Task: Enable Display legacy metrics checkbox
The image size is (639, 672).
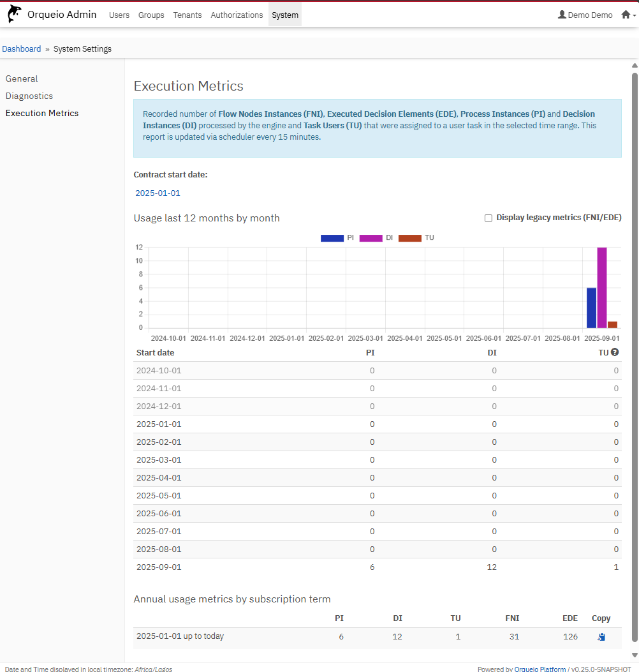Action: click(x=488, y=218)
